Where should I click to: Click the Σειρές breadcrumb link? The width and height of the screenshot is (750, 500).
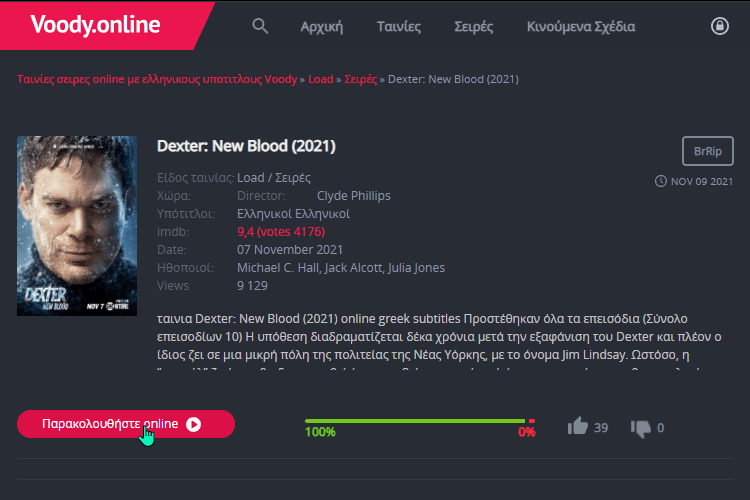[360, 79]
